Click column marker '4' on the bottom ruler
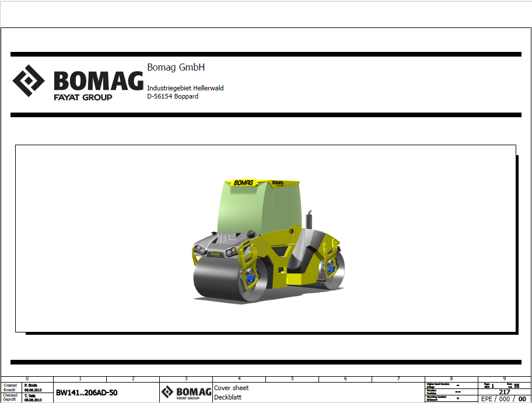 coord(239,379)
